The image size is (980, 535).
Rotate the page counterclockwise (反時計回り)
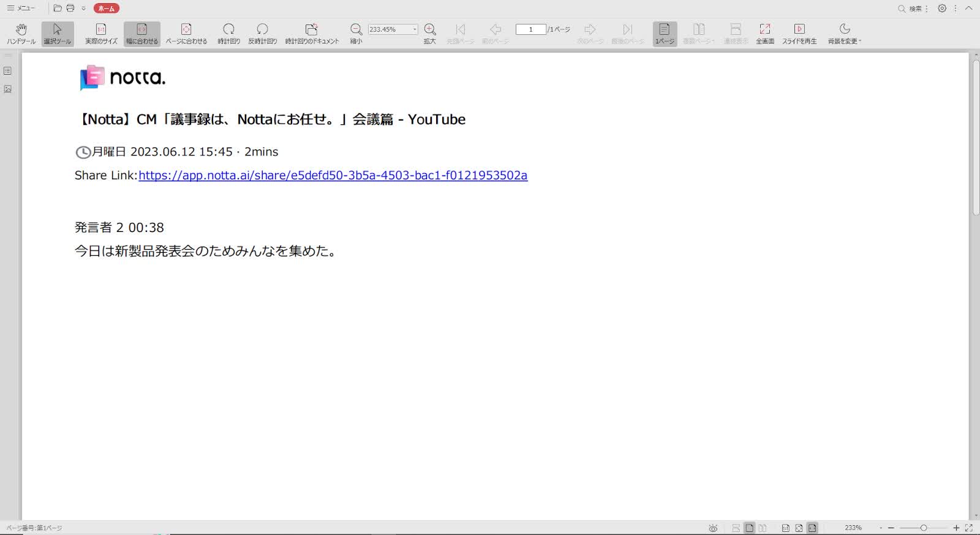(262, 34)
